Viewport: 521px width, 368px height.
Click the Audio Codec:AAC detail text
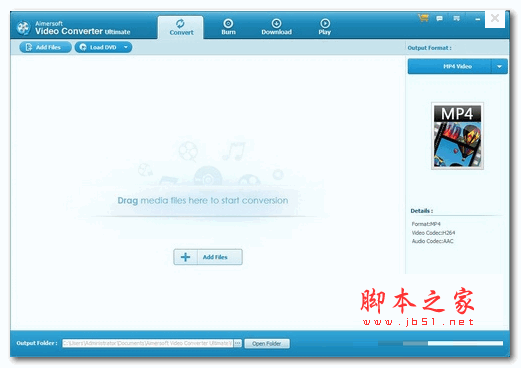[433, 241]
